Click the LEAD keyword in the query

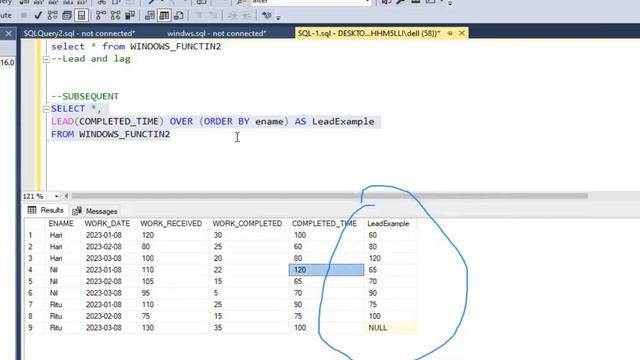62,122
